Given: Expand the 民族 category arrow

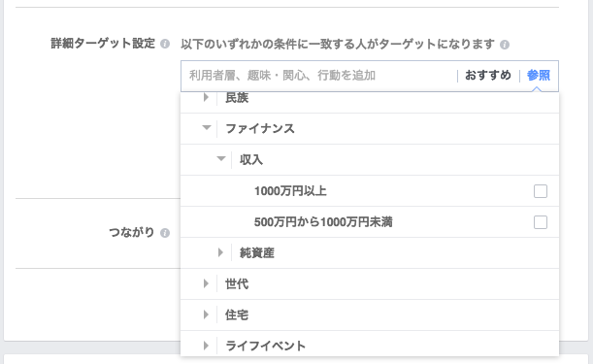Looking at the screenshot, I should (206, 97).
